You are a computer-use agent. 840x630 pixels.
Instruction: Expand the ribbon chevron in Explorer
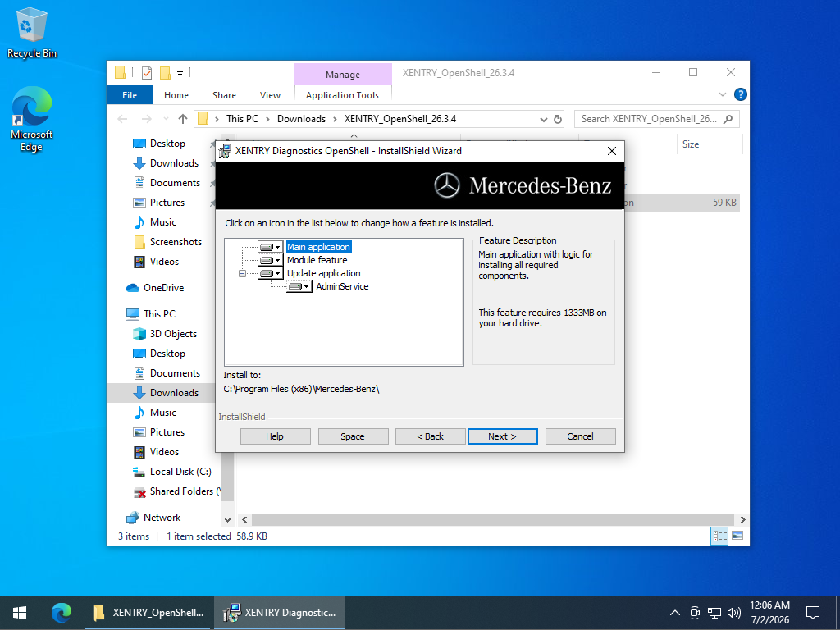[x=722, y=94]
